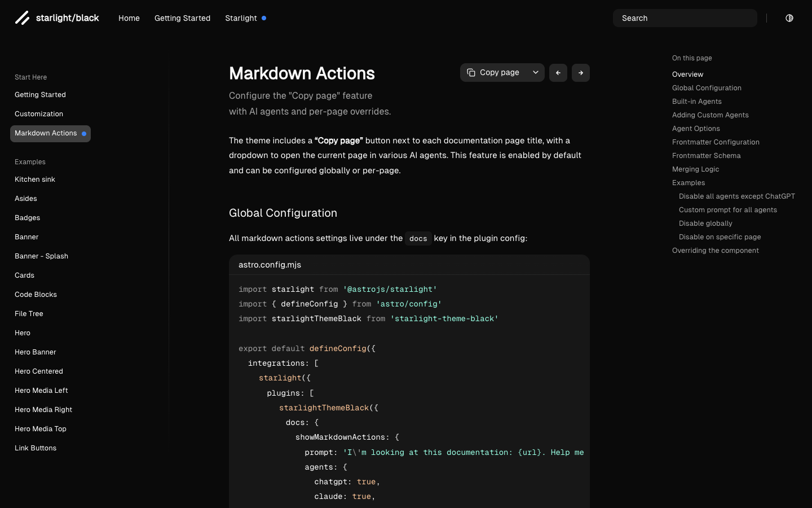Open the Badges example page
812x508 pixels.
tap(27, 218)
